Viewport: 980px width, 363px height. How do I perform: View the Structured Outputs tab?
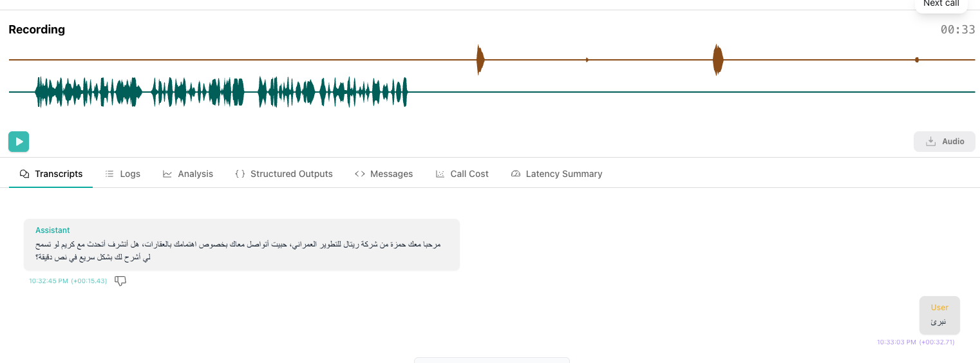(x=284, y=174)
